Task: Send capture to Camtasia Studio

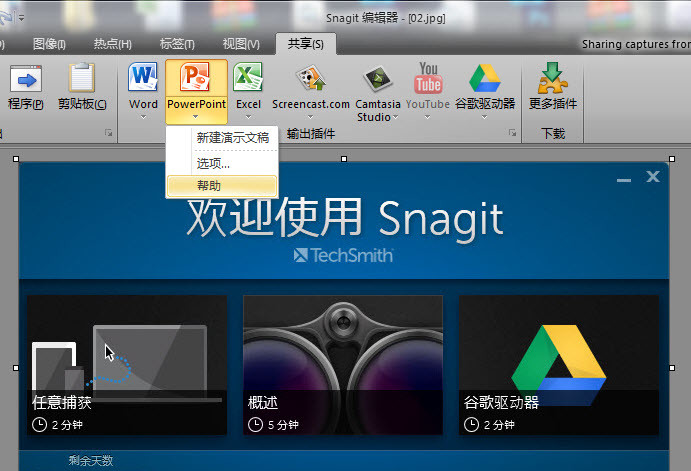Action: pyautogui.click(x=374, y=78)
